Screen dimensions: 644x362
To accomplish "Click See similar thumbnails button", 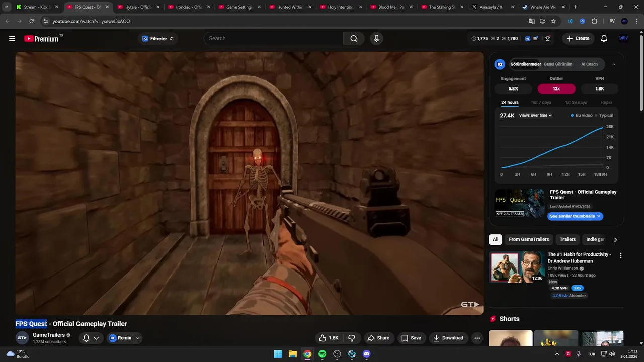I will tap(575, 216).
